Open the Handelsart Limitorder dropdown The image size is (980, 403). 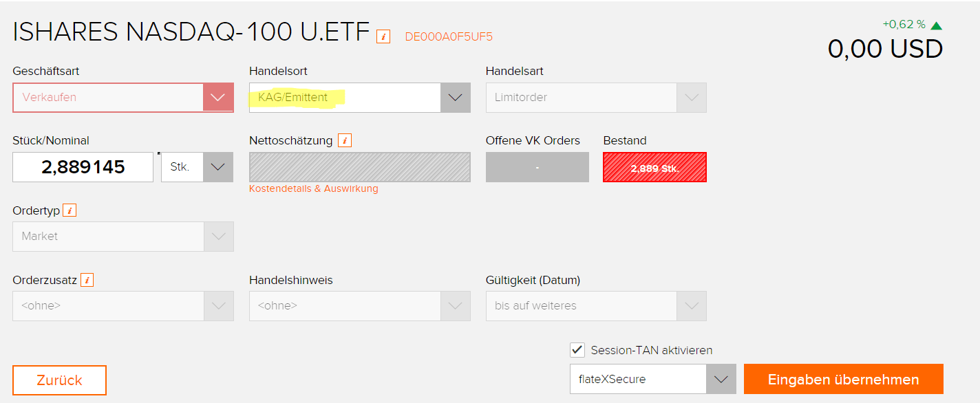596,98
